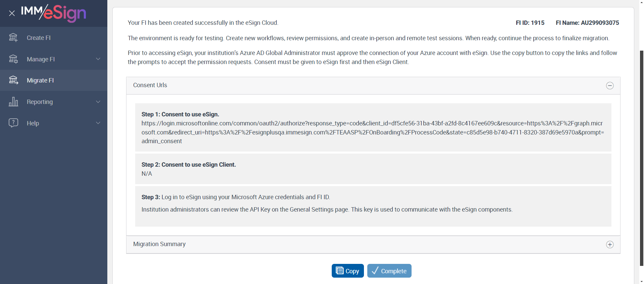Screen dimensions: 644x284
Task: Expand the Help submenu chevron
Action: click(x=98, y=123)
